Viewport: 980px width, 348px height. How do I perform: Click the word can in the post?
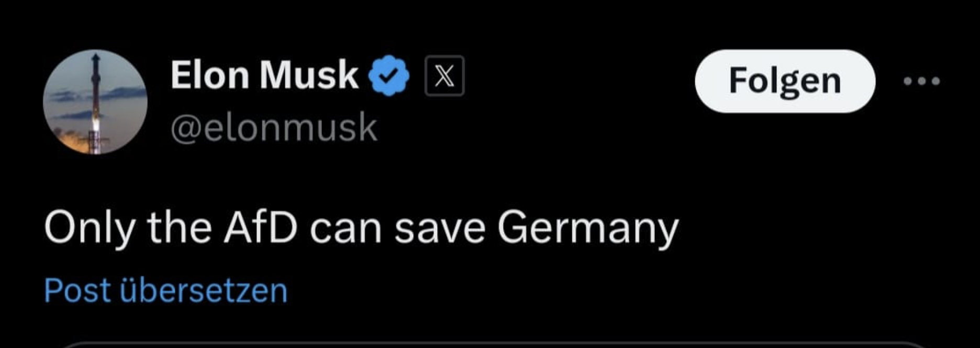[346, 228]
